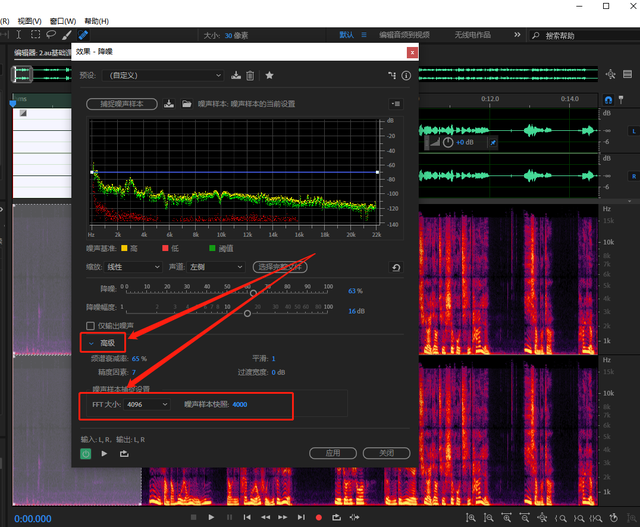Delete the current preset with the trash icon

(250, 75)
